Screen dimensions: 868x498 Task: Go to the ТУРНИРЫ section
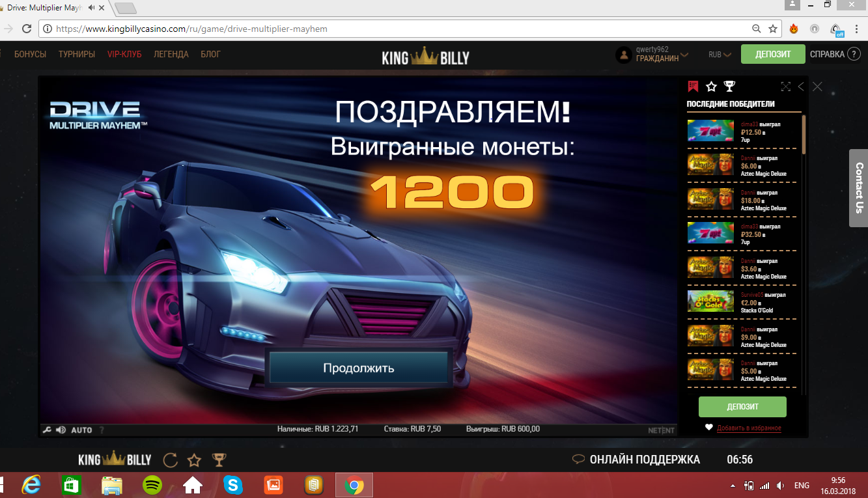click(77, 55)
